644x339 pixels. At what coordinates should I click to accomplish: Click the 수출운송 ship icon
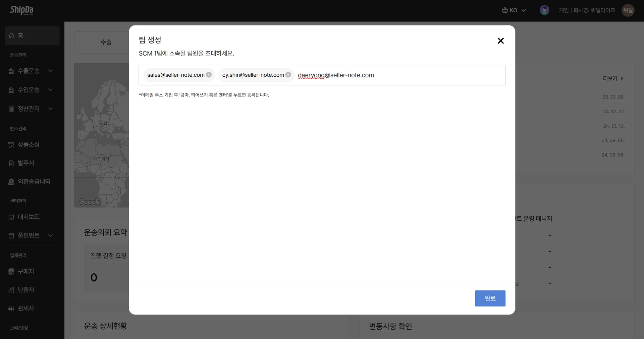click(11, 71)
